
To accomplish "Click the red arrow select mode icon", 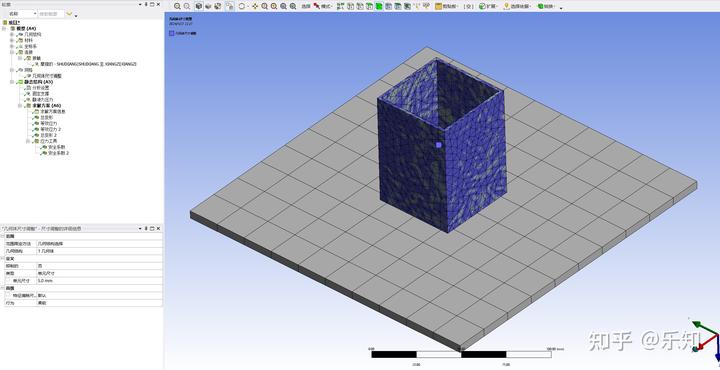I will [x=316, y=6].
